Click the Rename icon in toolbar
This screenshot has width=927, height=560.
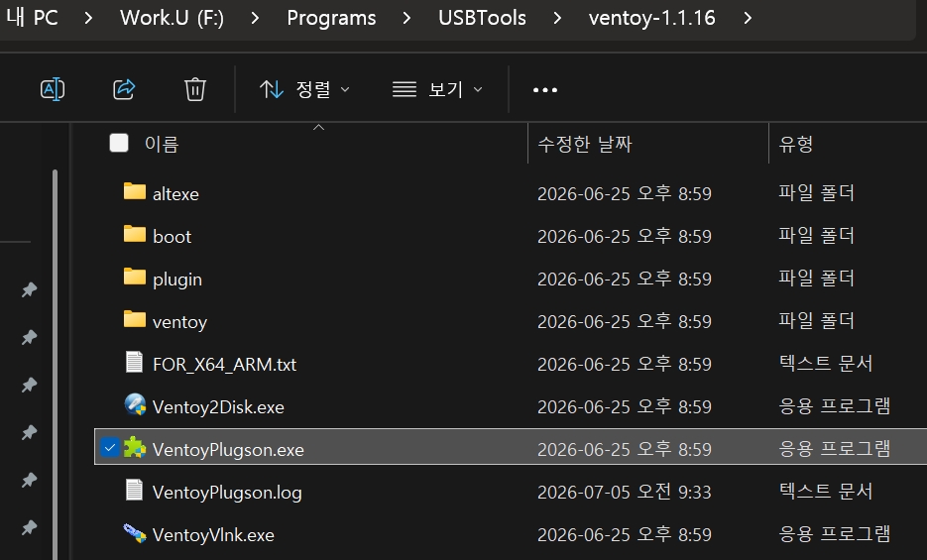pos(53,89)
